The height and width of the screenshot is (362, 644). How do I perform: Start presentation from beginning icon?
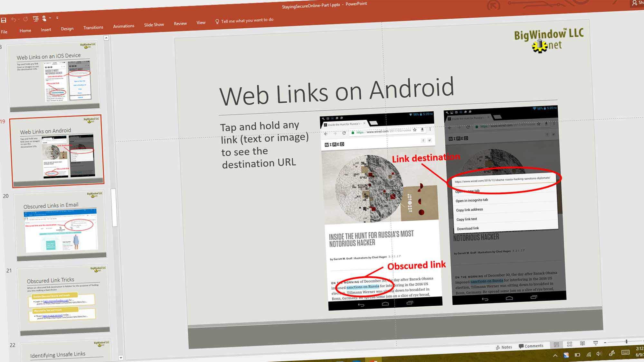coord(35,19)
